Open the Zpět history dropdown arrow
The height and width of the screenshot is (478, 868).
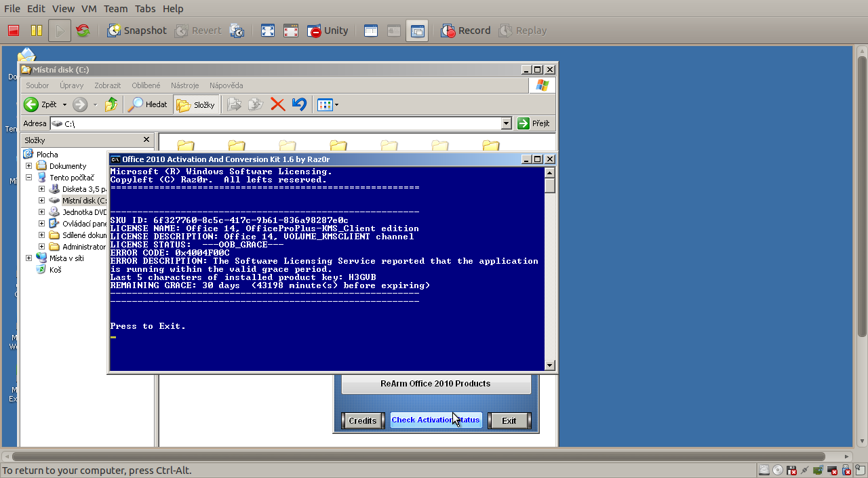coord(64,104)
